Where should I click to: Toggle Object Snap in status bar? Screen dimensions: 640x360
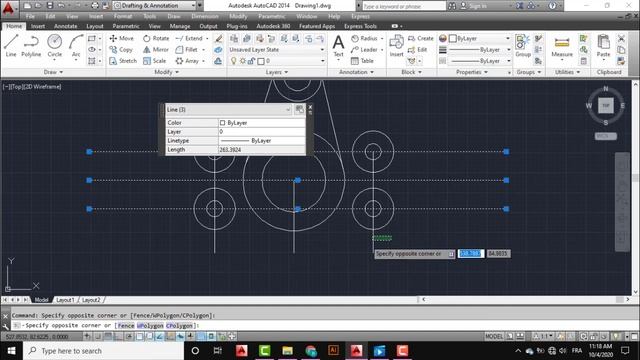tap(139, 336)
